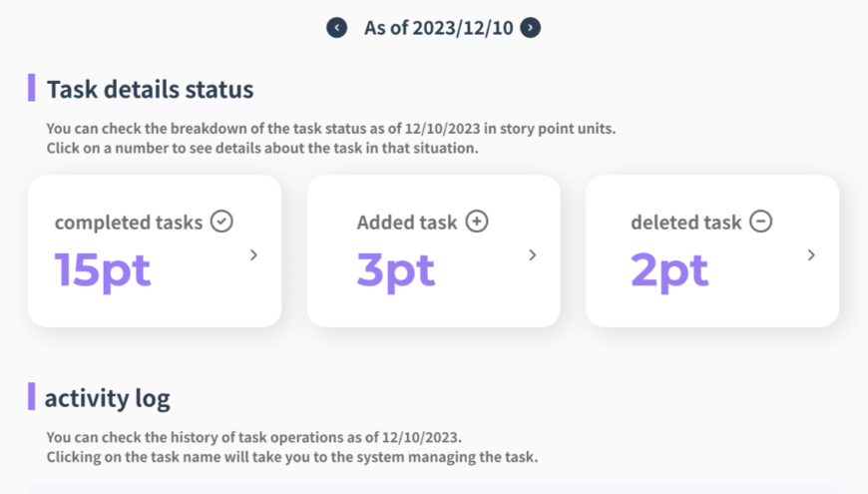Image resolution: width=868 pixels, height=494 pixels.
Task: Expand the Added task card chevron
Action: 533,255
